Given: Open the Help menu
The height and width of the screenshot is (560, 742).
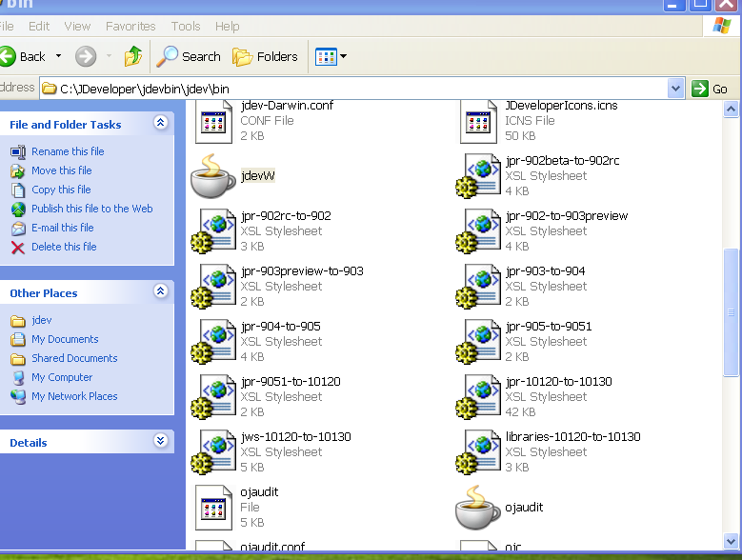Looking at the screenshot, I should point(227,27).
